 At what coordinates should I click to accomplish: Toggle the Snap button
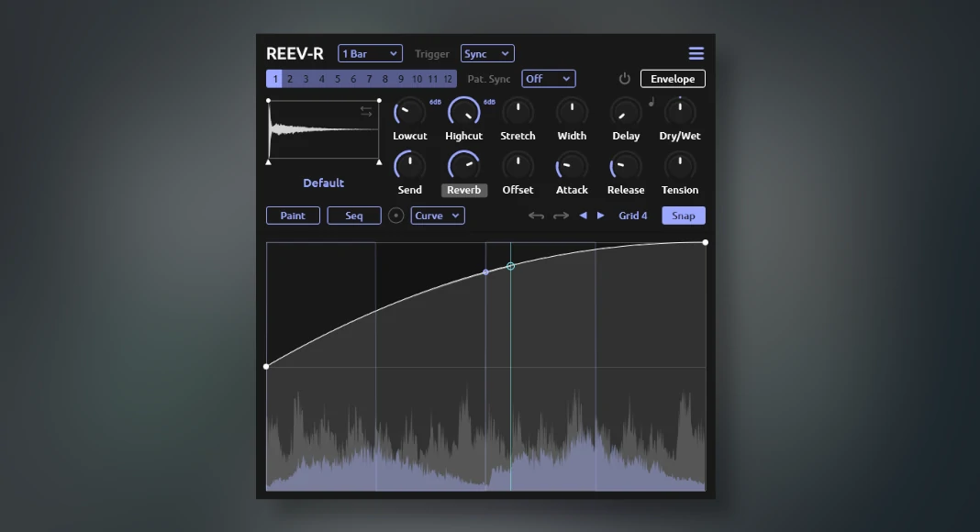683,216
